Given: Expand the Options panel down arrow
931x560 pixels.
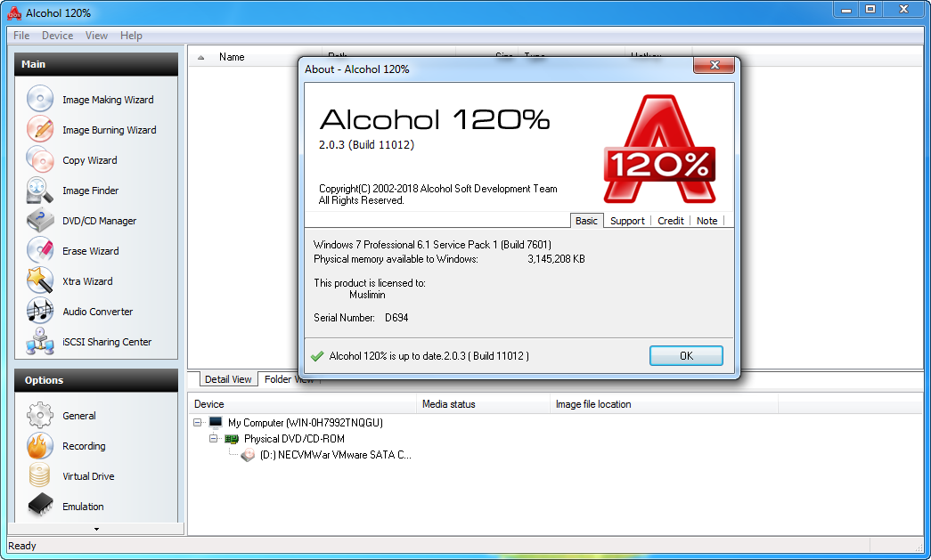Looking at the screenshot, I should [x=97, y=529].
